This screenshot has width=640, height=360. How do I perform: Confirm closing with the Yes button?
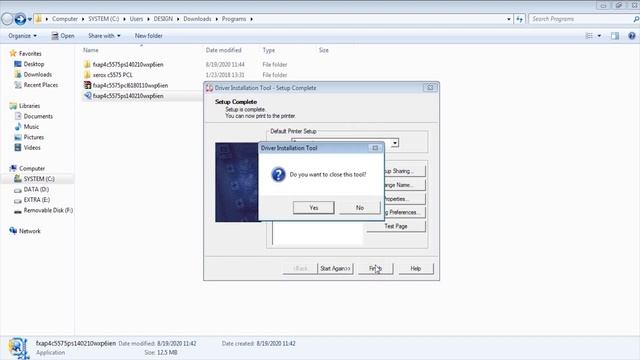tap(313, 208)
